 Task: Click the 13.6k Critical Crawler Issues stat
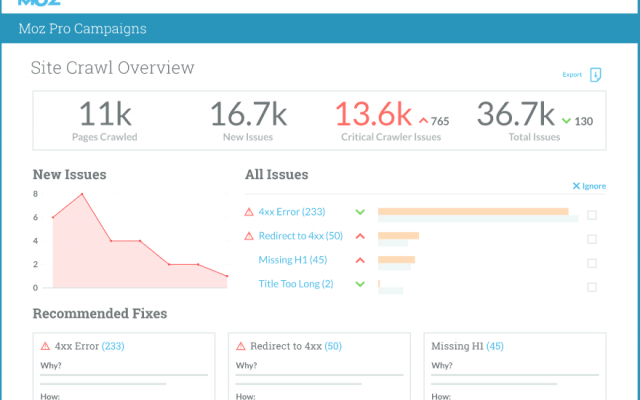391,121
